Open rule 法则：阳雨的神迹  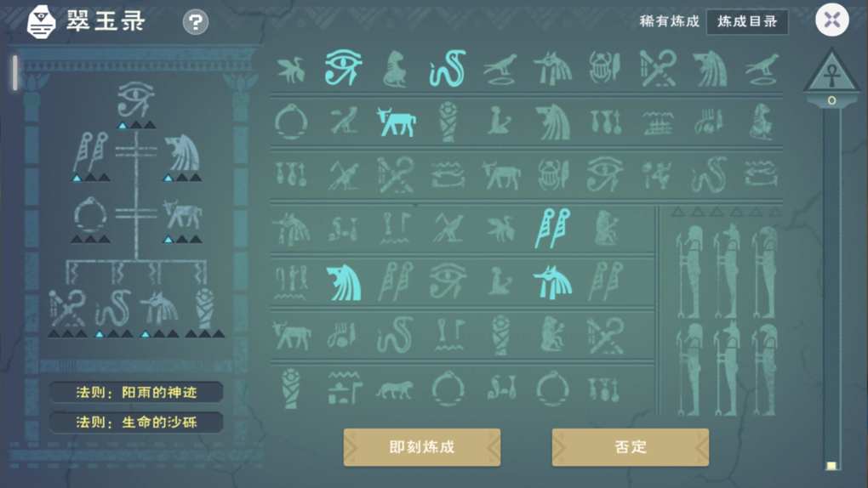[136, 392]
